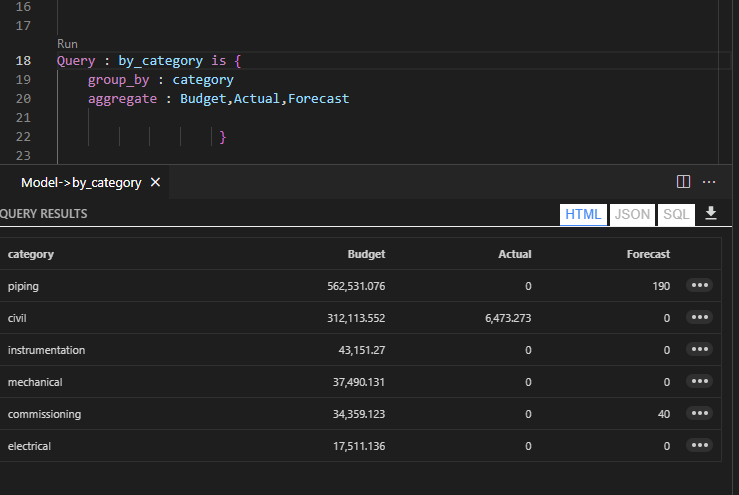Split the editor with the layout icon
Viewport: 739px width, 495px height.
pos(684,182)
